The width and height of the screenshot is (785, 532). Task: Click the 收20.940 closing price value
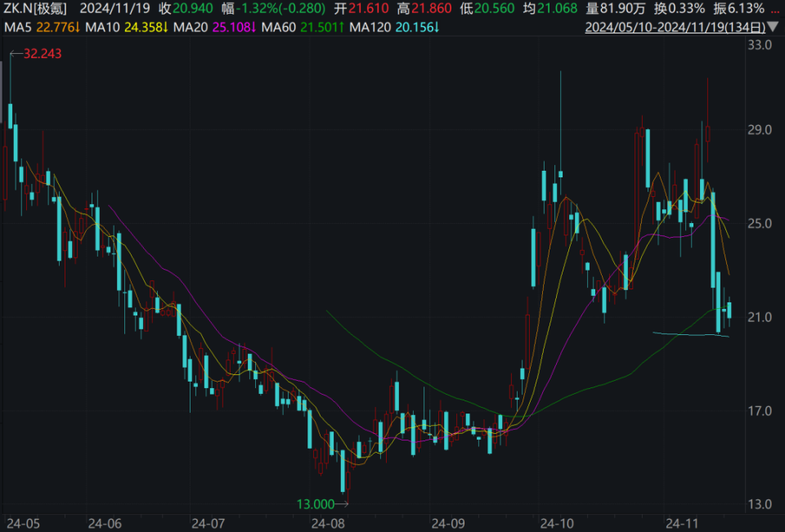coord(186,8)
